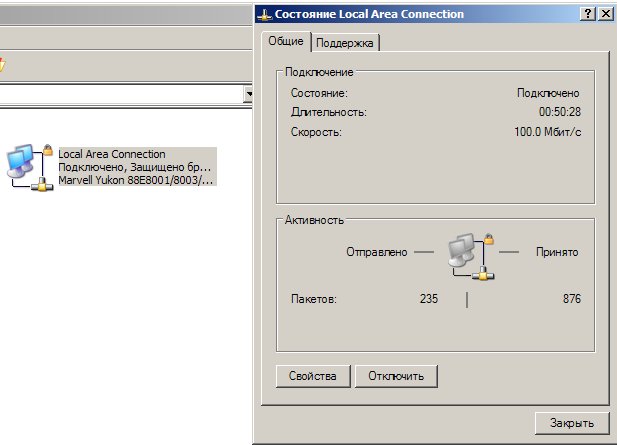Click the activity computers icon in dialog
Image resolution: width=617 pixels, height=445 pixels.
pyautogui.click(x=471, y=256)
